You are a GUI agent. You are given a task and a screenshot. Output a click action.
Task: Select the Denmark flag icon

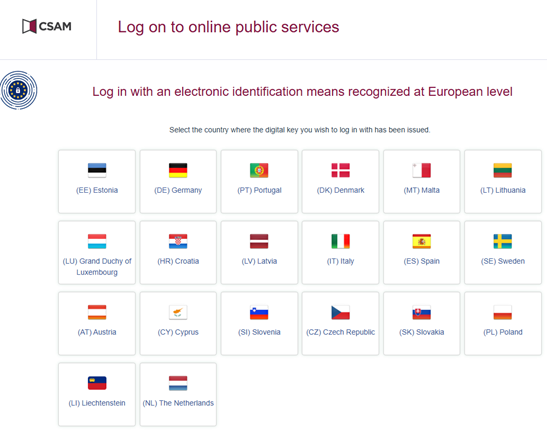pyautogui.click(x=340, y=170)
